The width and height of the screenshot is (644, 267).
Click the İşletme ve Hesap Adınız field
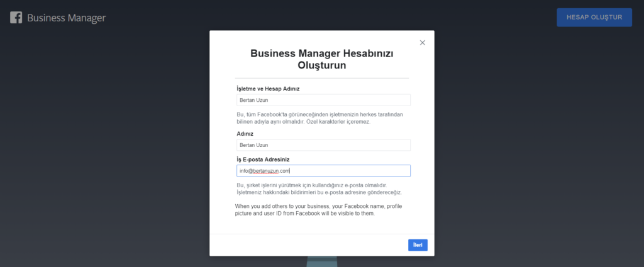tap(323, 100)
